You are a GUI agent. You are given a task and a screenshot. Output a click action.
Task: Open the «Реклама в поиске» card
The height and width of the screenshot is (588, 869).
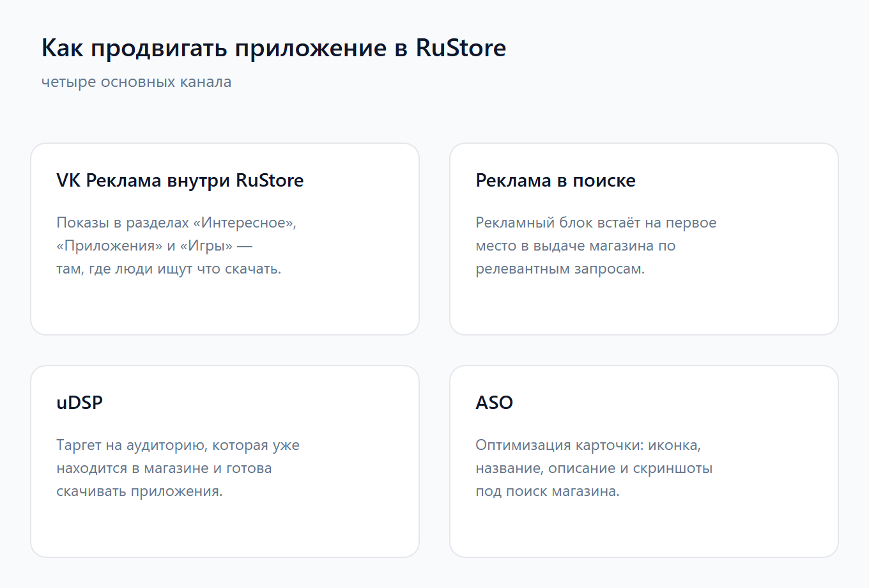(x=644, y=239)
